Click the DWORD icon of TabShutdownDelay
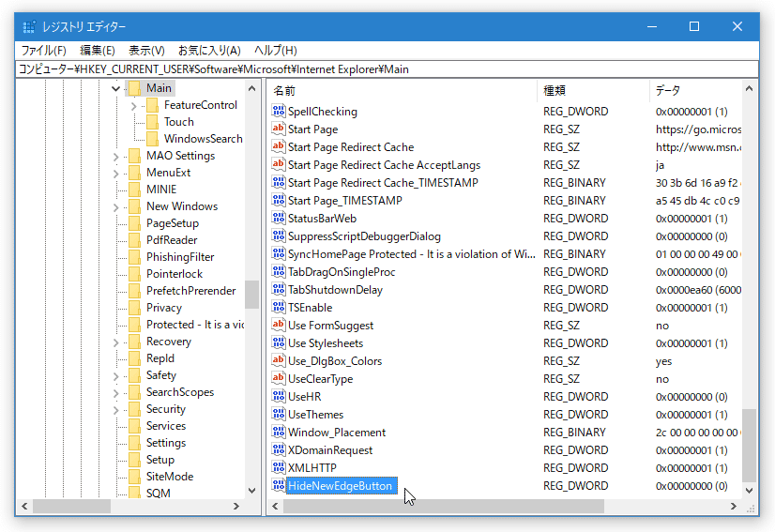Screen dimensions: 775x532 coord(279,289)
